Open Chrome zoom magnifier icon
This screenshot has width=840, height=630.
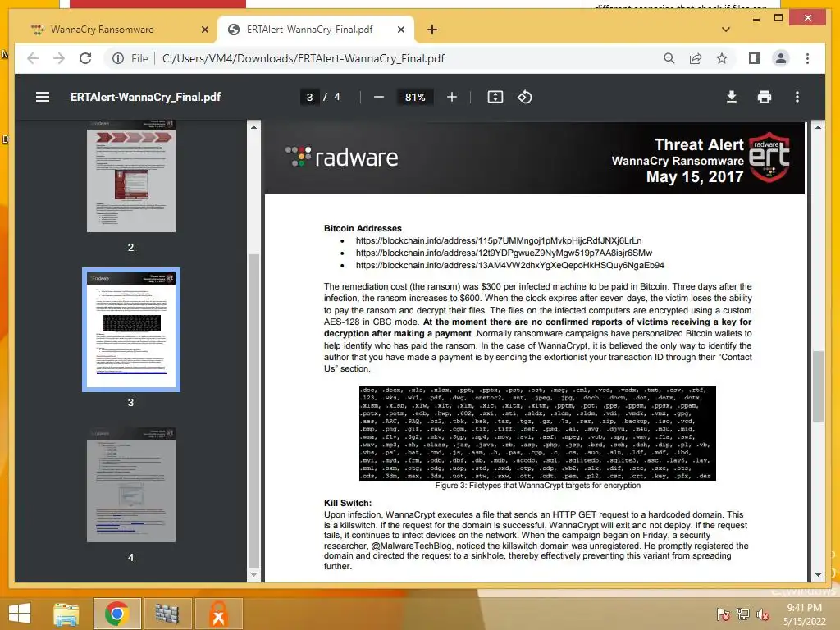669,58
